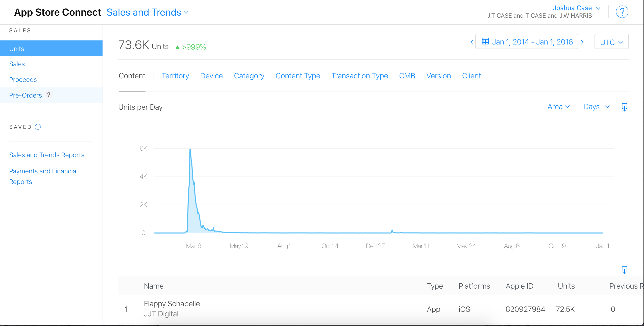Open the help question mark icon
The width and height of the screenshot is (644, 326).
[622, 12]
